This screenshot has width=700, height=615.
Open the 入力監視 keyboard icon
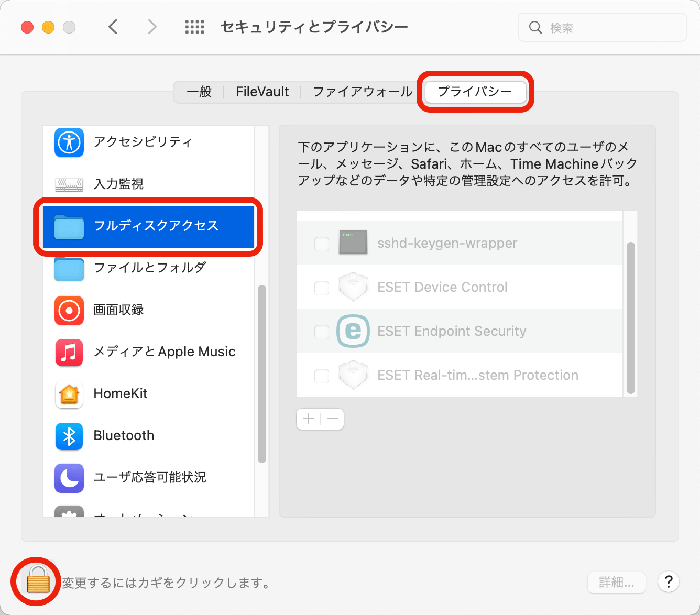[x=69, y=184]
